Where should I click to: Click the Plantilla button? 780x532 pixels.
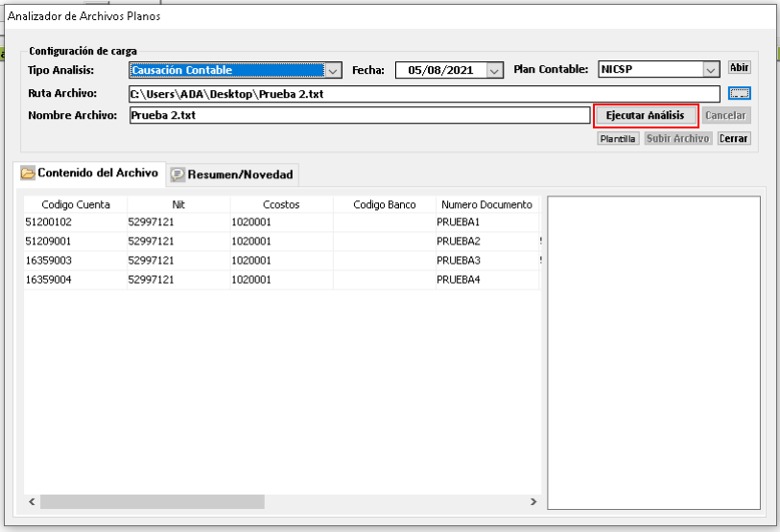click(617, 139)
